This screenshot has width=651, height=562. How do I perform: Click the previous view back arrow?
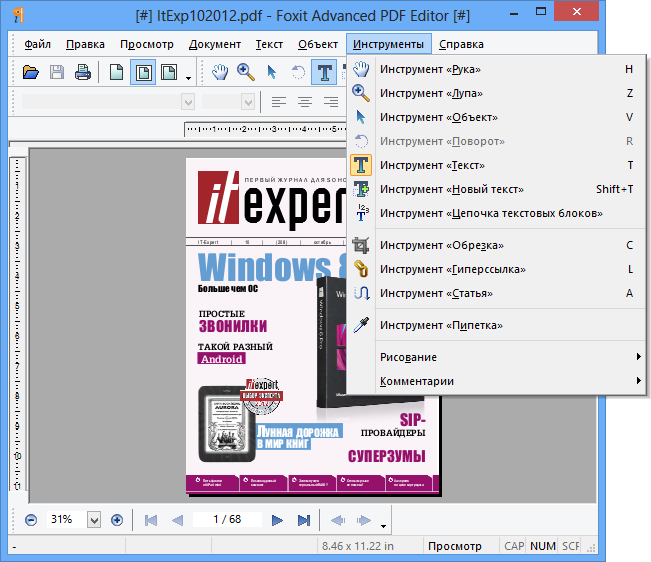338,520
